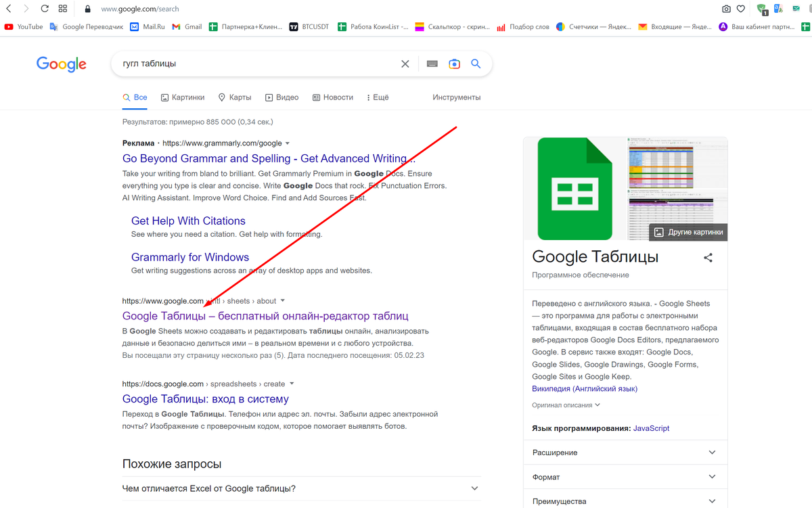Viewport: 812px width, 508px height.
Task: Open the Подбор слов bookmark
Action: [x=523, y=27]
